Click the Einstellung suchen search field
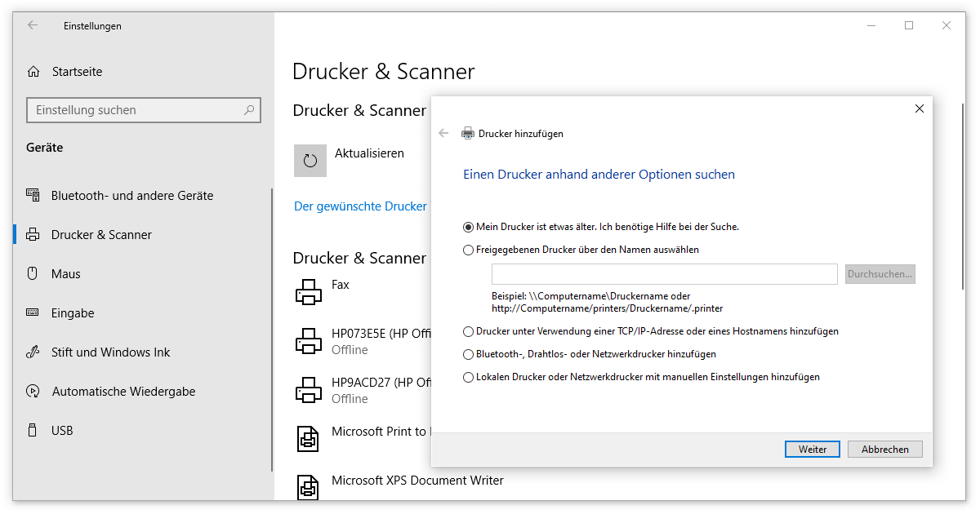Screen dimensions: 980x514 click(x=144, y=110)
